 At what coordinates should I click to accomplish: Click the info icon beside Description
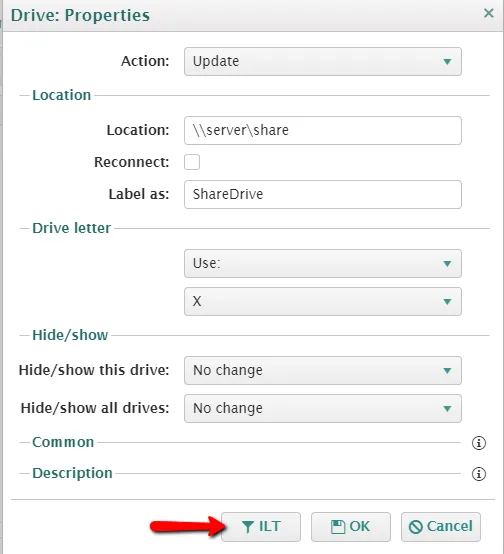479,474
